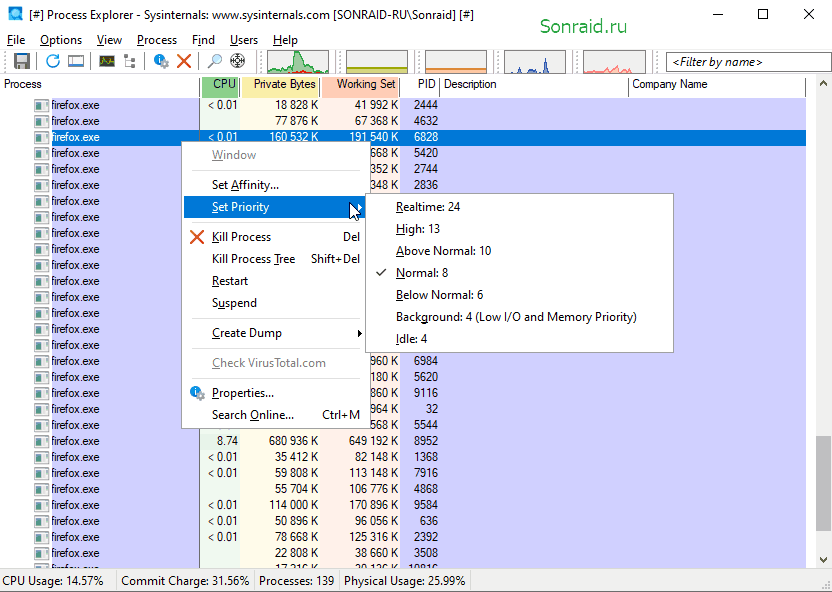This screenshot has height=592, width=832.
Task: Open the yellow commit history mini graph
Action: (377, 62)
